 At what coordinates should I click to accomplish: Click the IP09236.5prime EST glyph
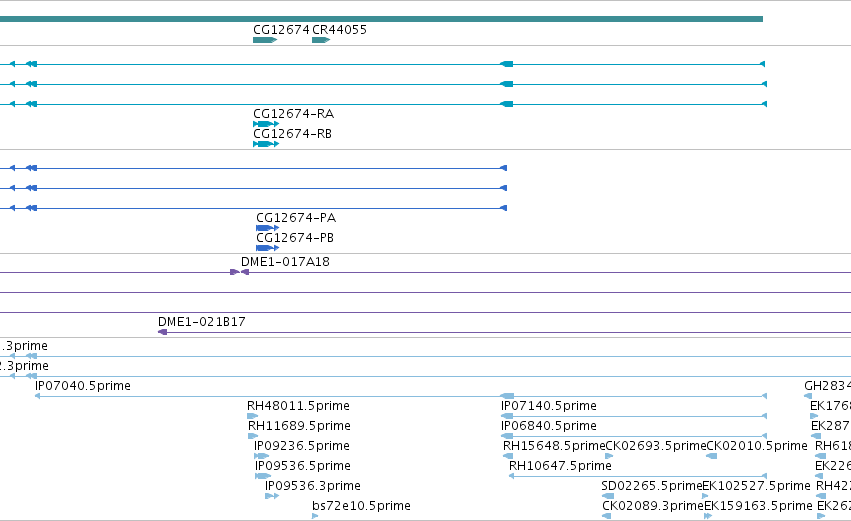(x=261, y=456)
